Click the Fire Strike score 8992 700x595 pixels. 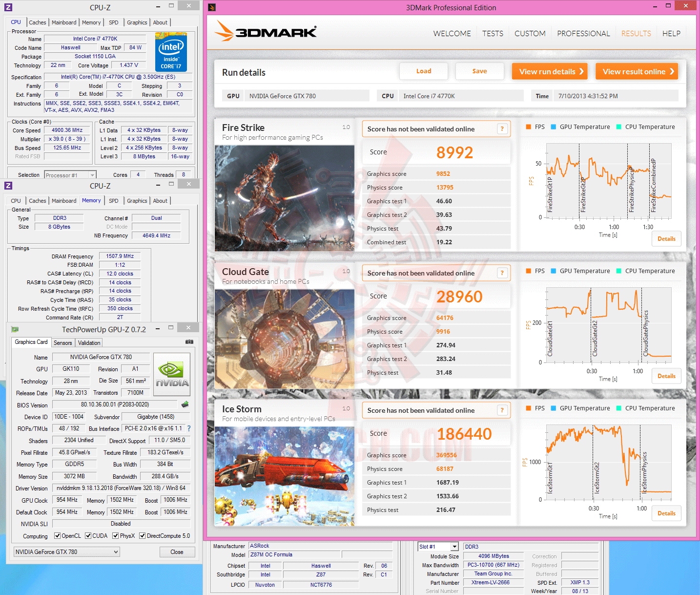[454, 152]
